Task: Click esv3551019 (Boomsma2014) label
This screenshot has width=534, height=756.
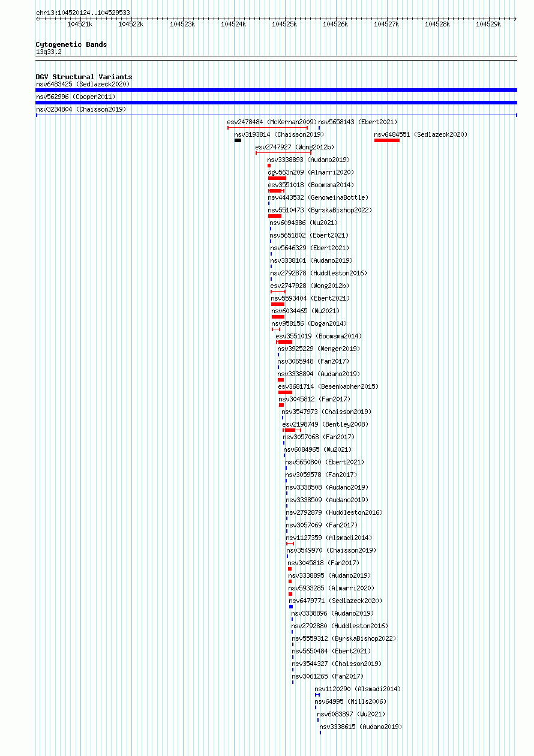Action: [x=319, y=336]
